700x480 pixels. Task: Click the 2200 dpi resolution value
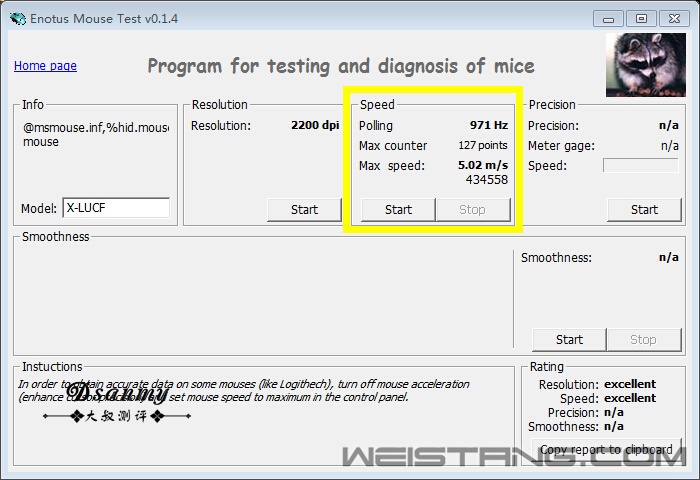coord(315,126)
